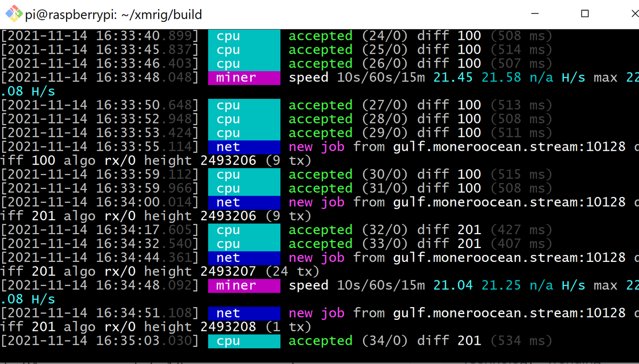Image resolution: width=639 pixels, height=364 pixels.
Task: Maximize the terminal window
Action: point(585,14)
